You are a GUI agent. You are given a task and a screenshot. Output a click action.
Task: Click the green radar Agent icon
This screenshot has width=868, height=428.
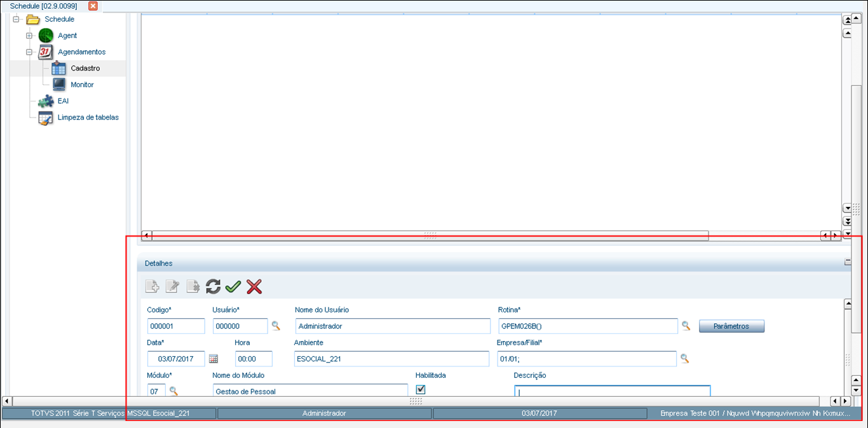coord(46,36)
